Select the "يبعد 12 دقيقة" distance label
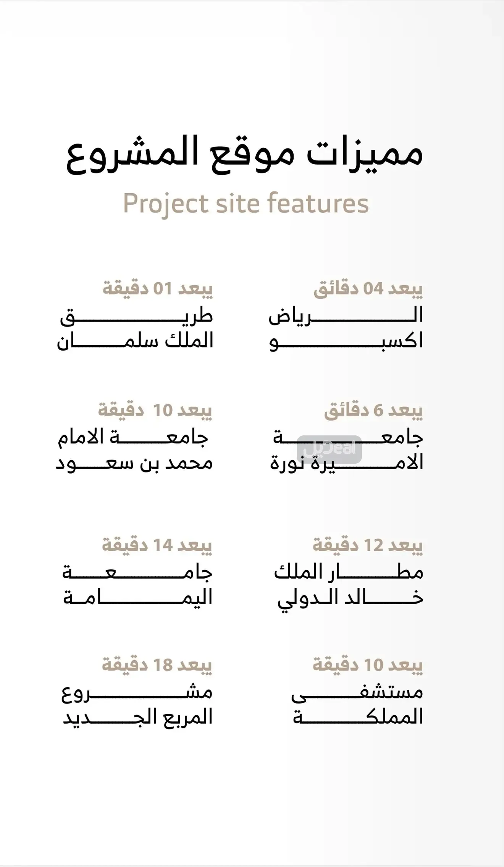 coord(368,545)
